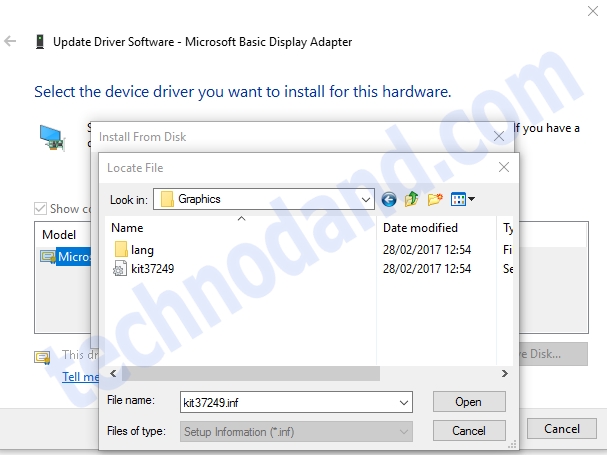Screen dimensions: 607x455
Task: Open the View Menu icon
Action: click(x=458, y=199)
